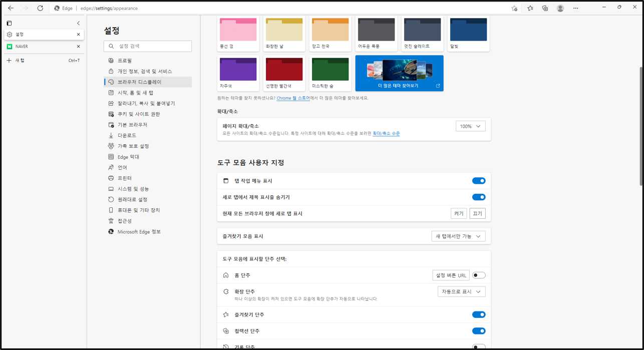Choose the 미스틱한 숲 green theme
The image size is (644, 350).
pos(330,73)
